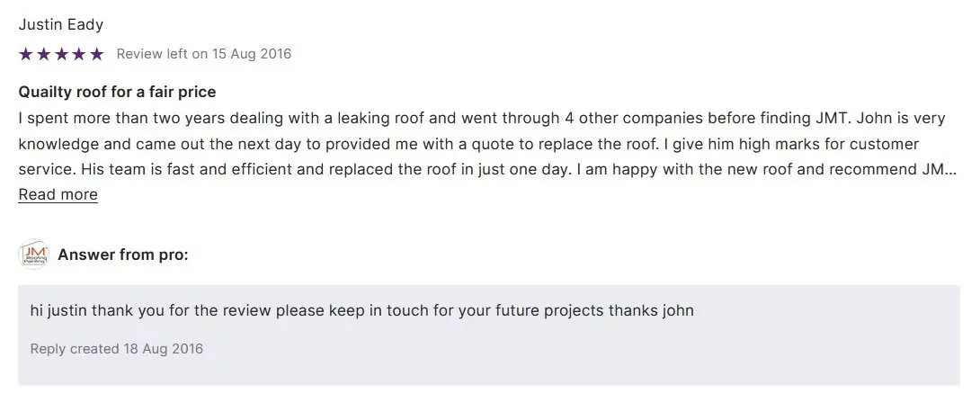Click the "Answer from pro:" label
Viewport: 980px width, 402px height.
(x=123, y=255)
